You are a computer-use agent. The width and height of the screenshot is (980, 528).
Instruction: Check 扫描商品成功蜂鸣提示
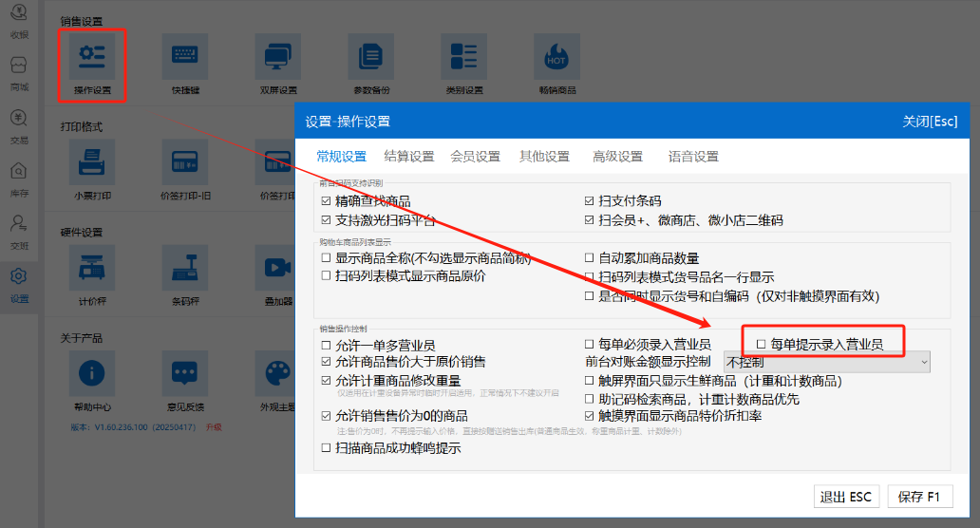[326, 448]
